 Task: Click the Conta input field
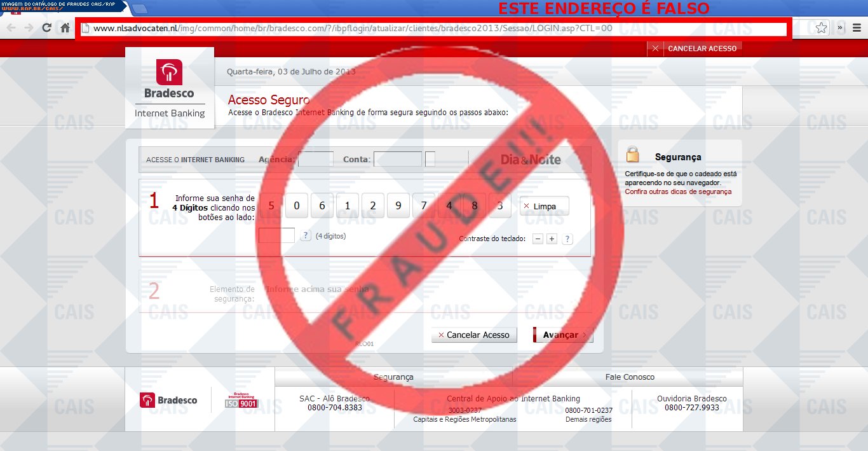[x=397, y=160]
